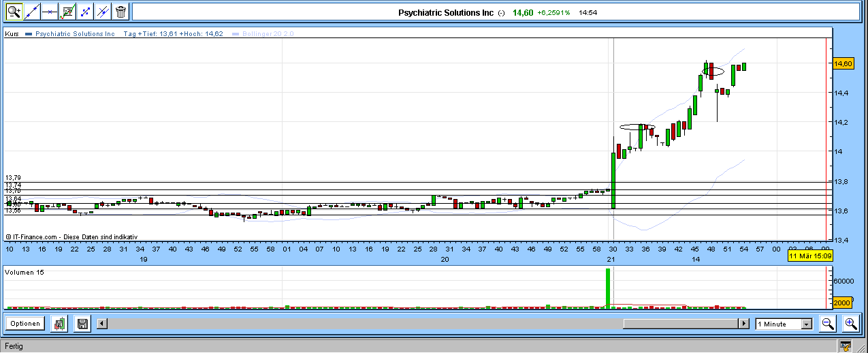Viewport: 868px width, 353px height.
Task: Click the status bar icon at bottom right
Action: (x=845, y=346)
